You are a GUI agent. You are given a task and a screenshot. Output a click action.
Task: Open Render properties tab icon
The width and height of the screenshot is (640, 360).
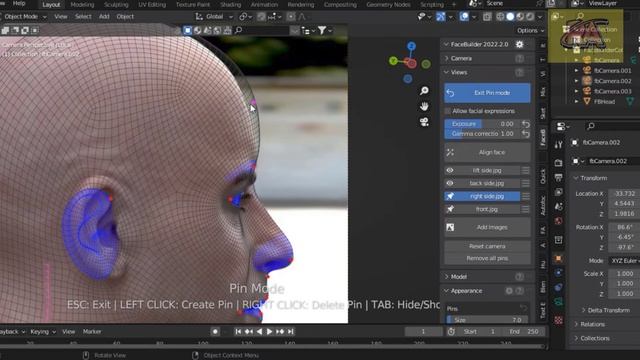tap(558, 163)
